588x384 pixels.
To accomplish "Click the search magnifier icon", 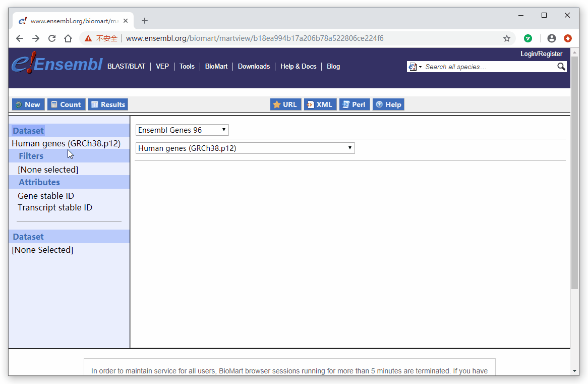I will click(x=561, y=67).
